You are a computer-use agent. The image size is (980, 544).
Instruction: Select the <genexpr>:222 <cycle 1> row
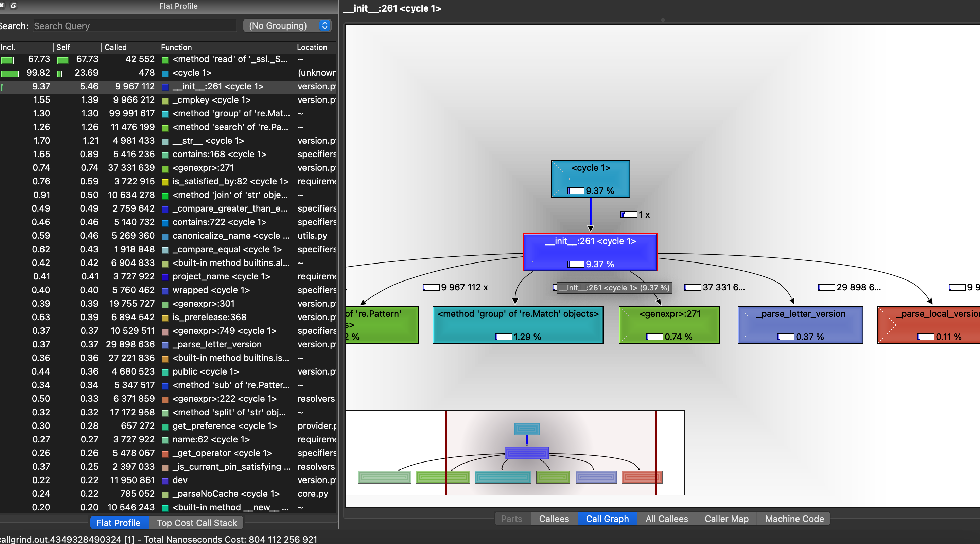click(168, 399)
